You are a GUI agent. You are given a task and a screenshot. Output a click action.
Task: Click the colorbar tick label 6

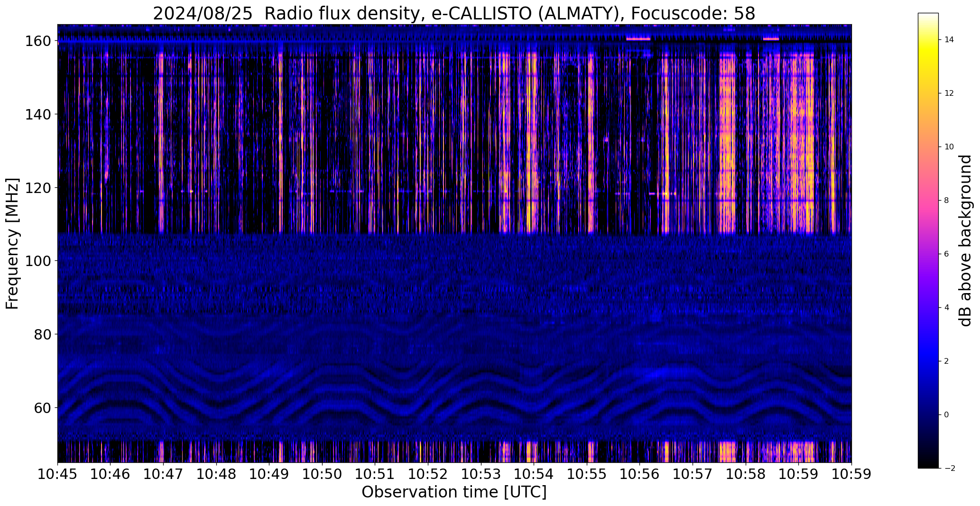click(947, 254)
